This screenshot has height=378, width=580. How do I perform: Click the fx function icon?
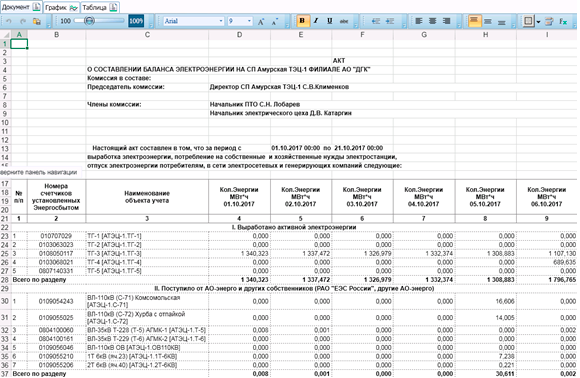563,21
